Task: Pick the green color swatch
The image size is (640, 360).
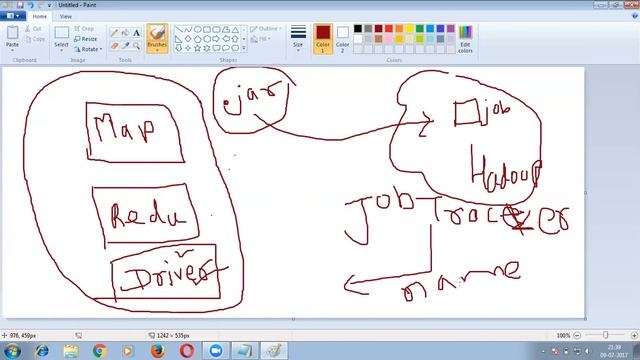Action: [x=420, y=29]
